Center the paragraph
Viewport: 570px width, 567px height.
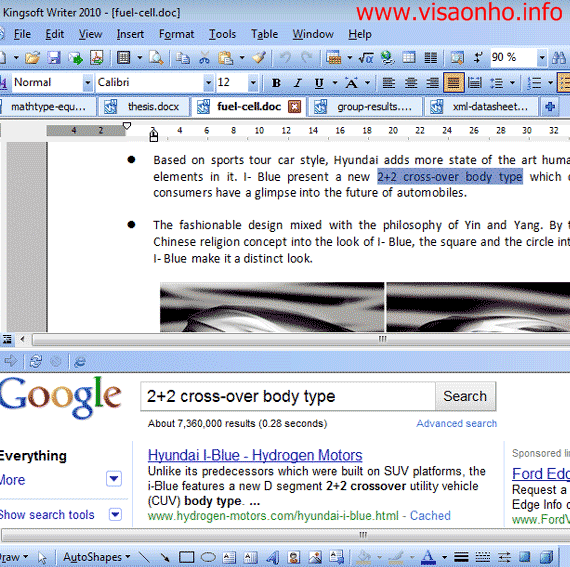click(x=411, y=83)
